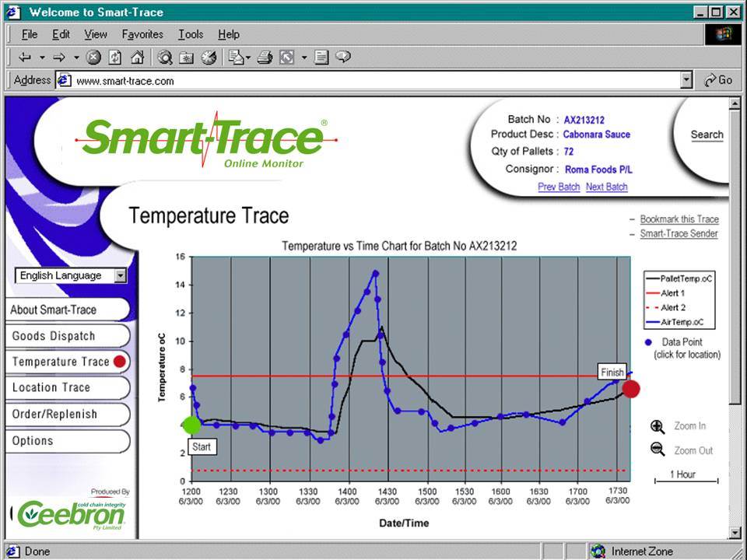Screen dimensions: 747x560
Task: Click the Zoom Out text label
Action: pos(693,450)
